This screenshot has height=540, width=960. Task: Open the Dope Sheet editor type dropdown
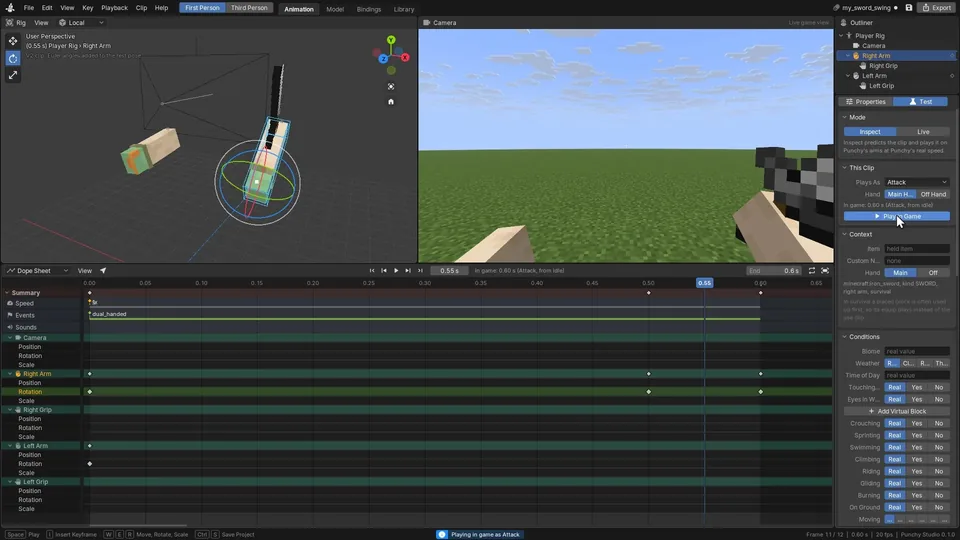click(37, 271)
